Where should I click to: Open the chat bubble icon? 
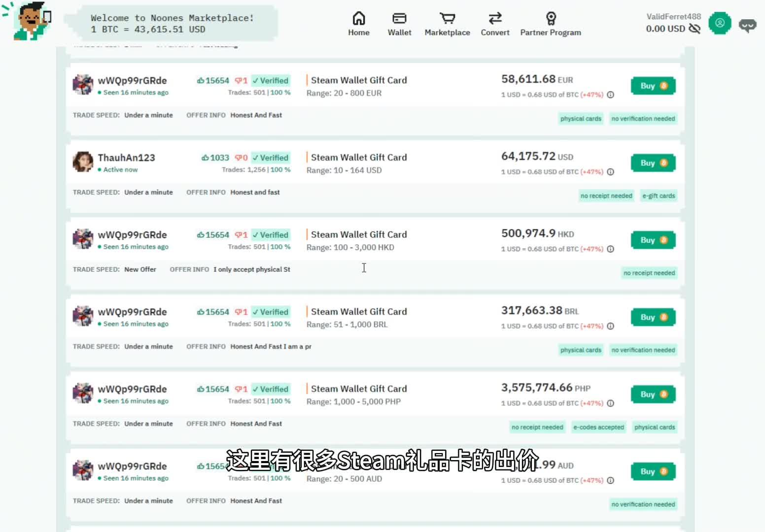click(x=748, y=25)
